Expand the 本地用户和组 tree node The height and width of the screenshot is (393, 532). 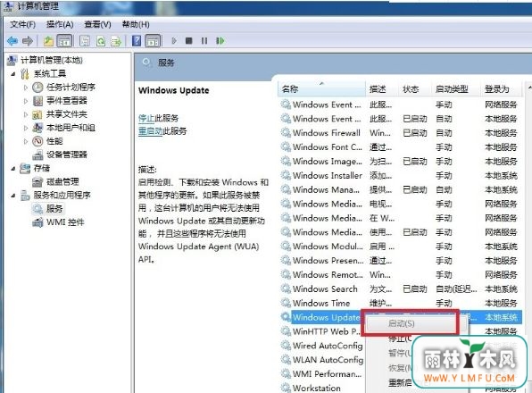[x=26, y=128]
